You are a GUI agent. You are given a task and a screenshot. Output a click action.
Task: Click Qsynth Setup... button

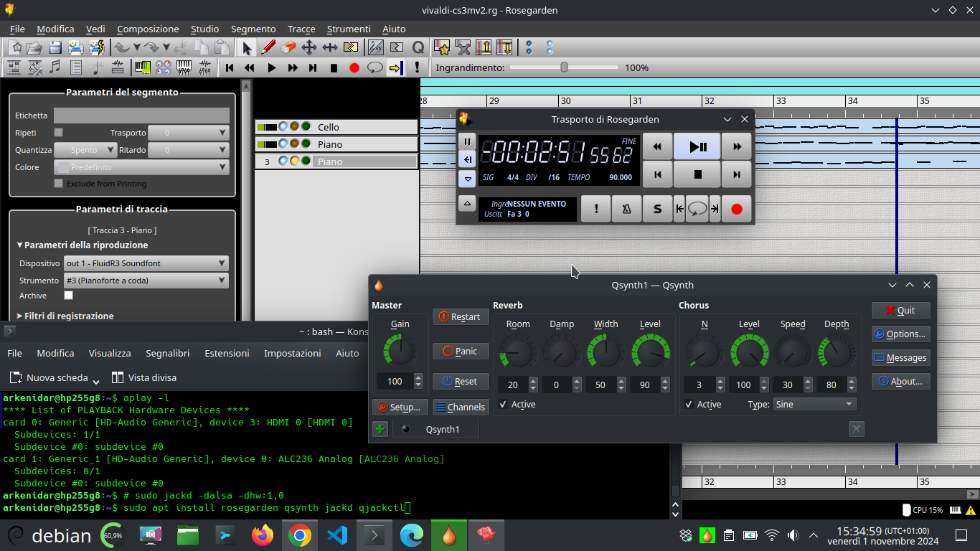tap(400, 407)
